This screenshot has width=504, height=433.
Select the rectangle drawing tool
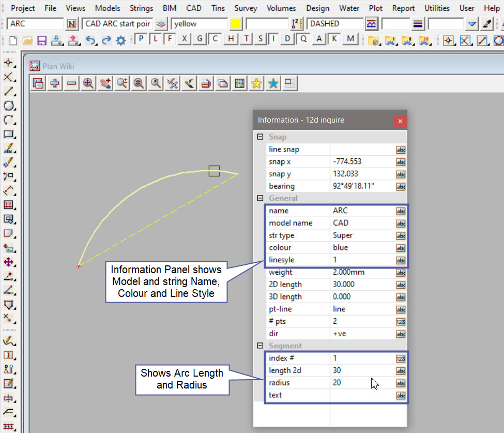coord(8,135)
